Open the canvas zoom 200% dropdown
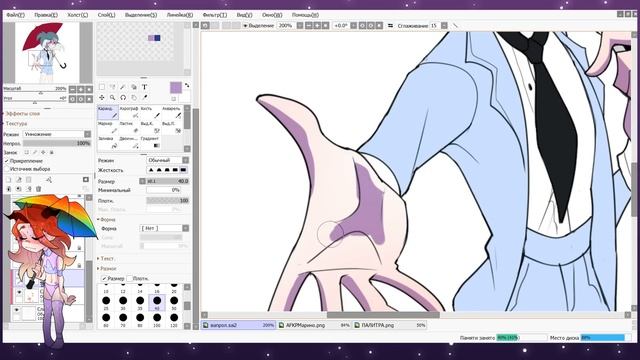This screenshot has height=360, width=640. [300, 26]
